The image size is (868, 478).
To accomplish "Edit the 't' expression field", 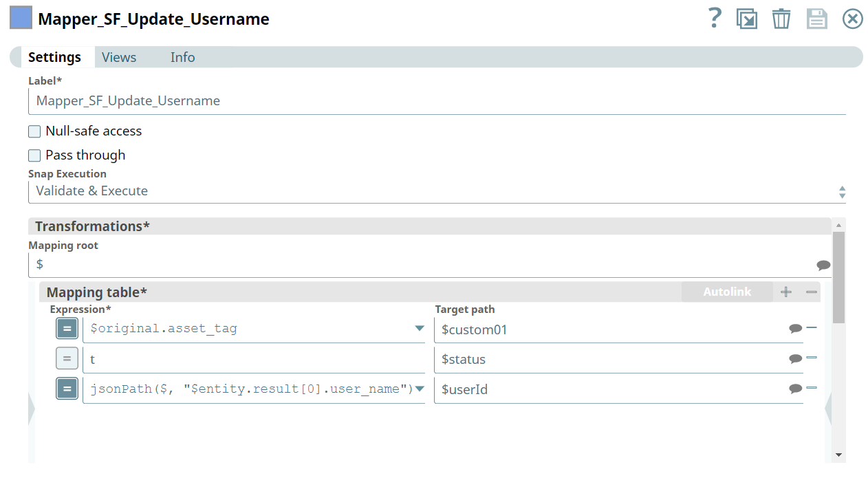I will click(254, 359).
